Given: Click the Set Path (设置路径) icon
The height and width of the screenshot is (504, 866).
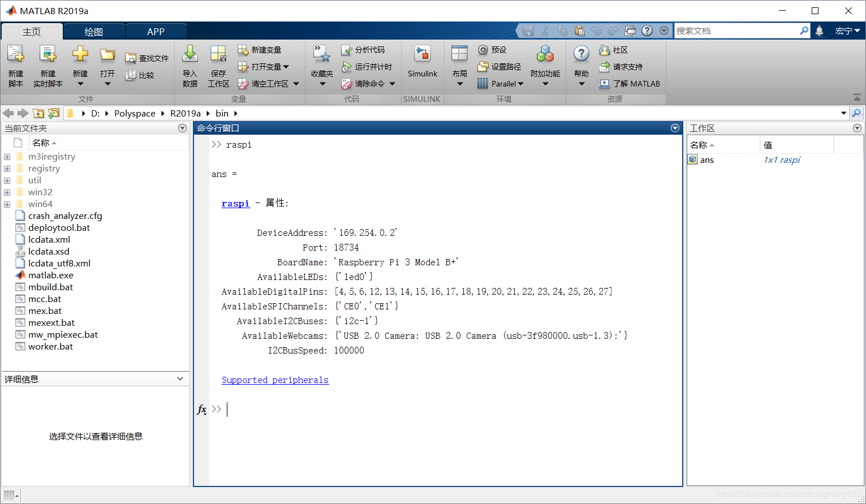Looking at the screenshot, I should click(483, 67).
